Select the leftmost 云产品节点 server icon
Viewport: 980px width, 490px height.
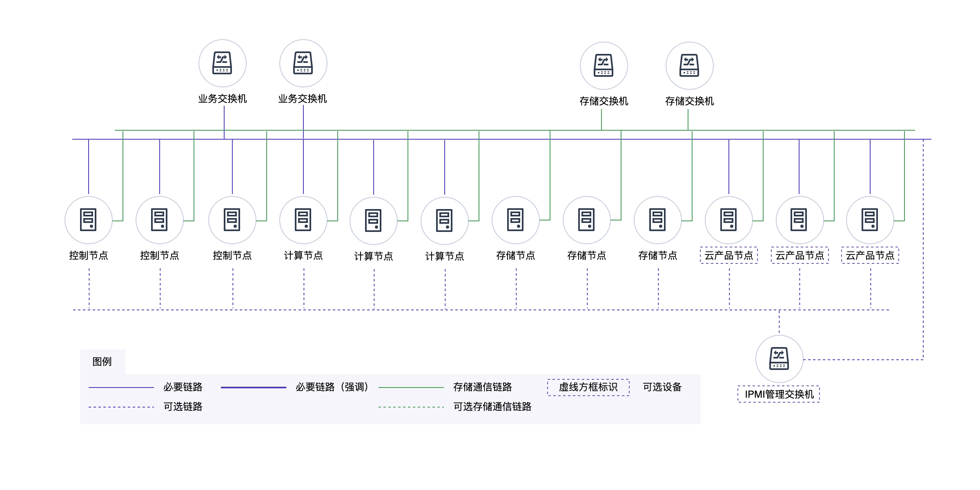tap(728, 220)
